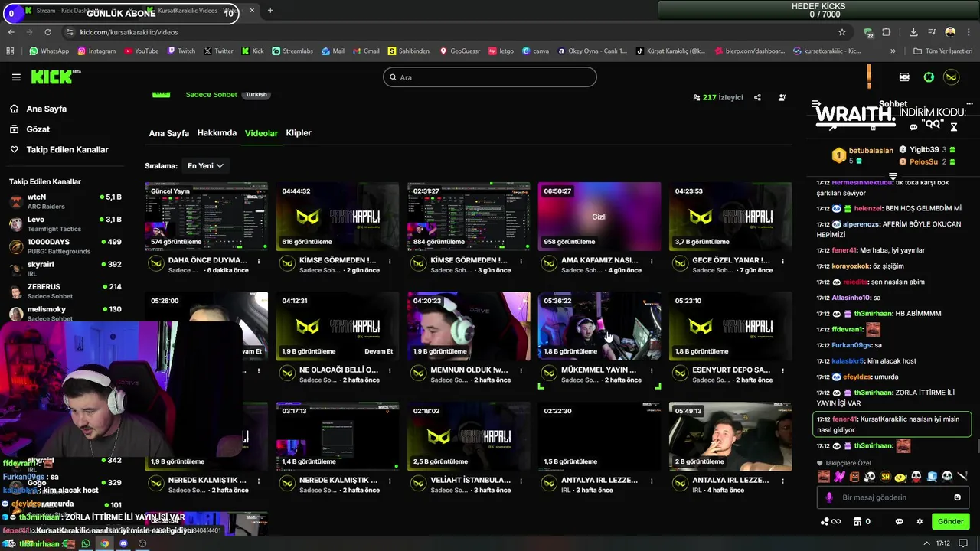Open the Streamlabs bookmark

292,51
